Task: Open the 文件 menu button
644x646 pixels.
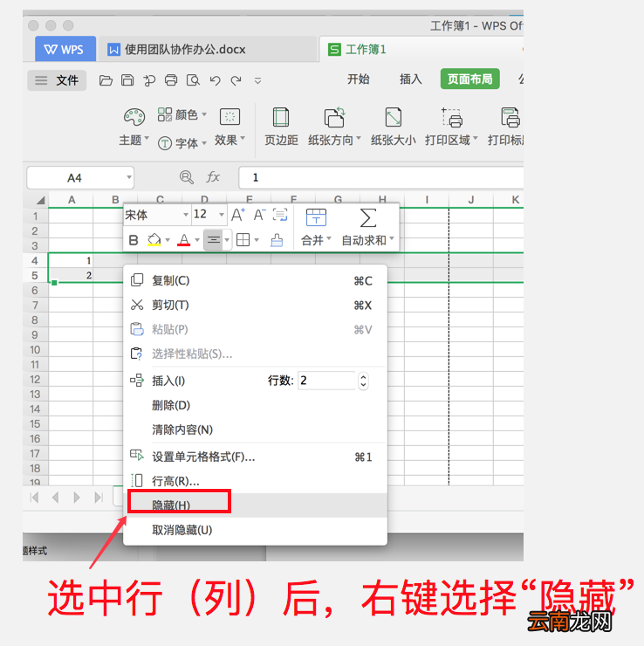Action: [57, 80]
